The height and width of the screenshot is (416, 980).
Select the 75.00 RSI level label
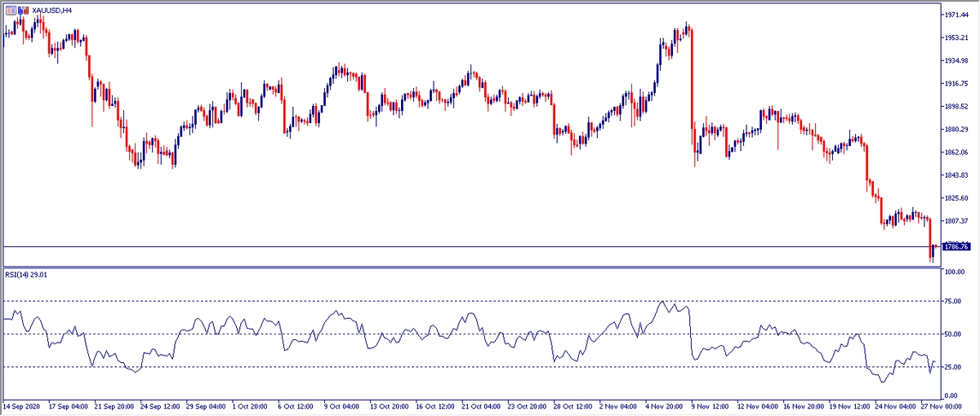coord(952,302)
